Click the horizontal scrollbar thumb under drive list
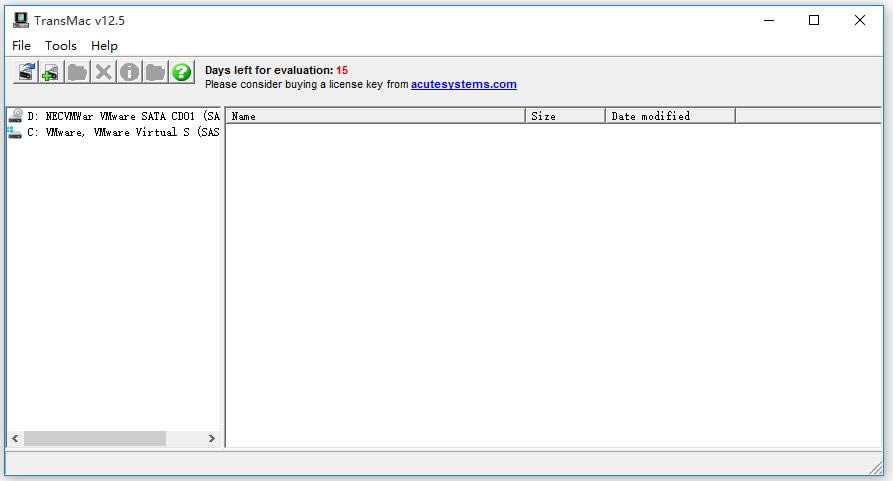 pos(95,438)
